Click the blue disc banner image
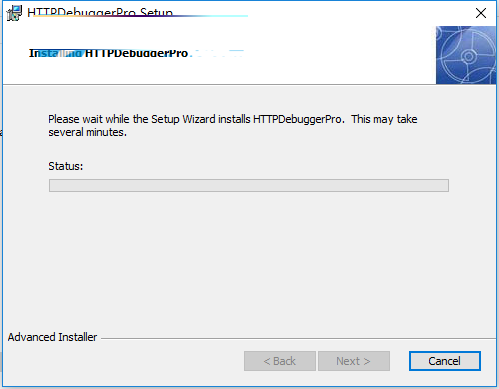Image resolution: width=499 pixels, height=389 pixels. [466, 55]
